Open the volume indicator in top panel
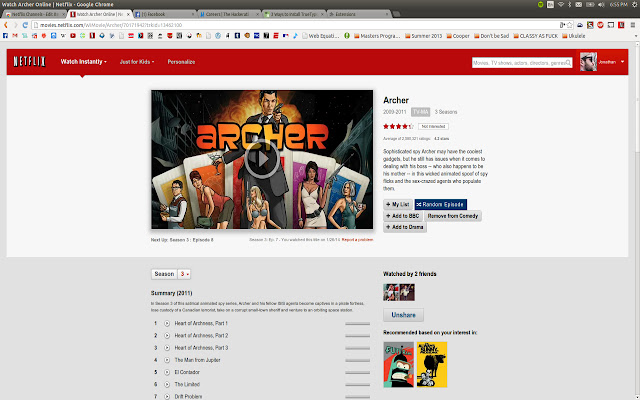 [x=601, y=4]
